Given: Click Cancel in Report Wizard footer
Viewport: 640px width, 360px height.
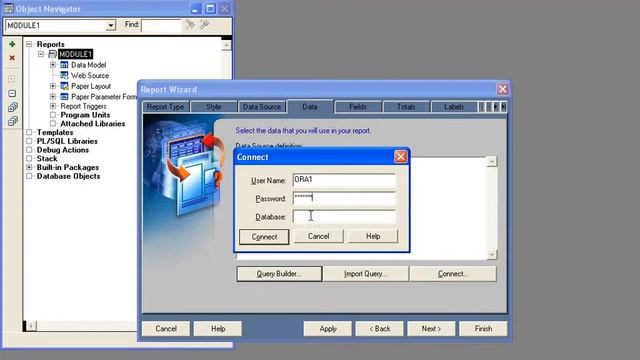Looking at the screenshot, I should (x=166, y=329).
